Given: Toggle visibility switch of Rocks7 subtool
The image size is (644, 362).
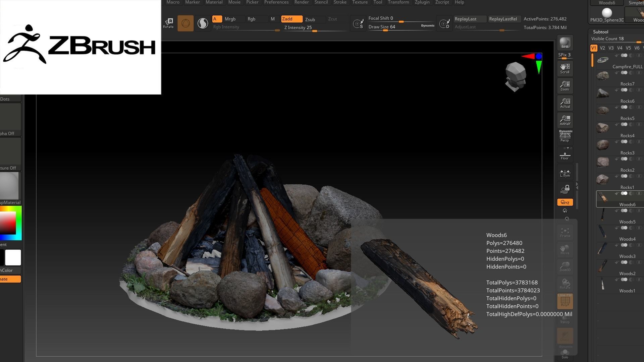Looking at the screenshot, I should point(624,72).
